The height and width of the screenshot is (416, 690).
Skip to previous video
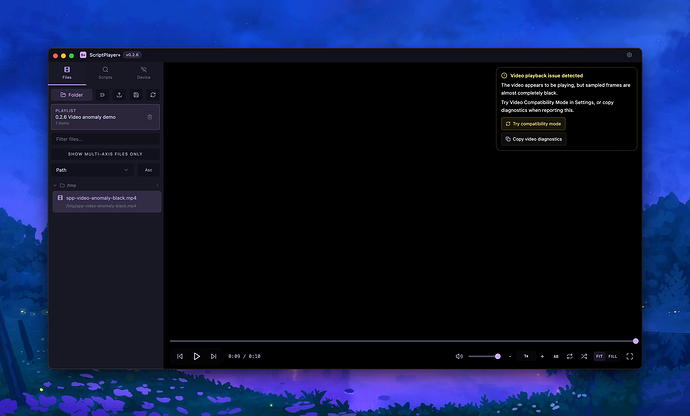point(180,356)
